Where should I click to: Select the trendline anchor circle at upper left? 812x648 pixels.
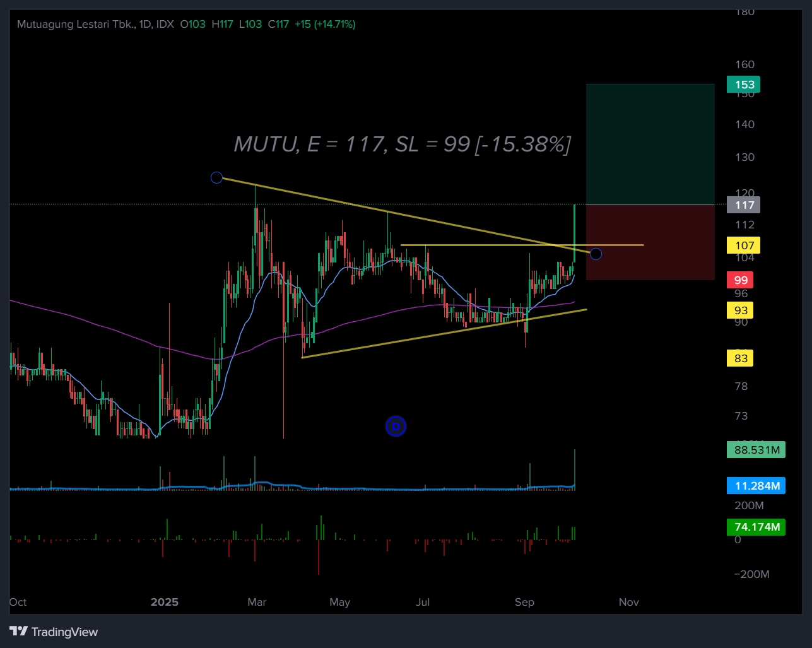(x=216, y=177)
